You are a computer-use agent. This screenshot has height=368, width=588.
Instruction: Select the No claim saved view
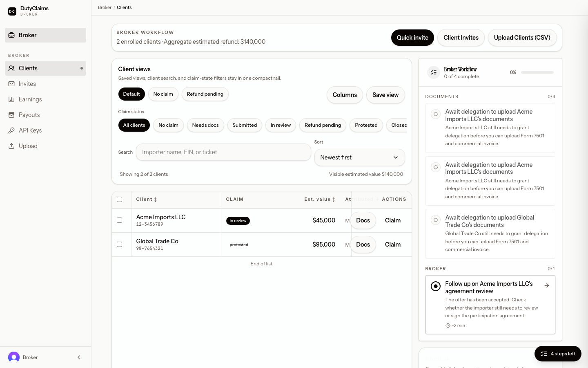[x=163, y=94]
